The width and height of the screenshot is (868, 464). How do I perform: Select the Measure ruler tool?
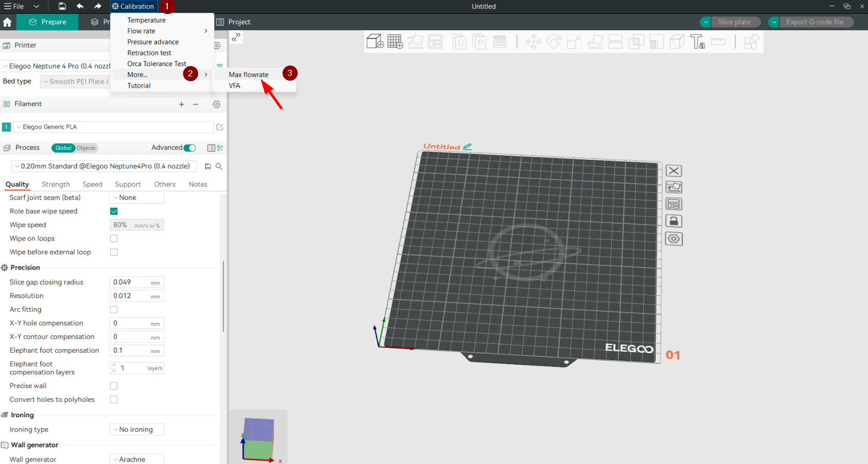(718, 42)
